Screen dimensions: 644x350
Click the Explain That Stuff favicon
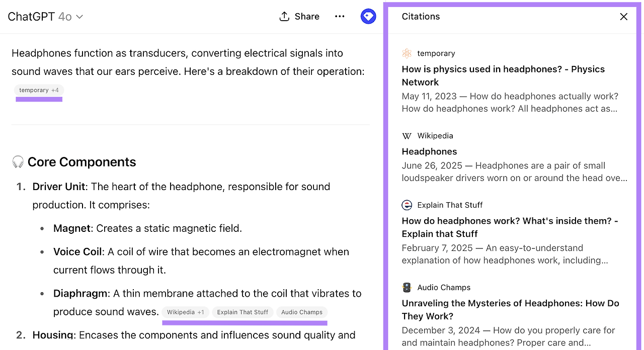coord(407,205)
